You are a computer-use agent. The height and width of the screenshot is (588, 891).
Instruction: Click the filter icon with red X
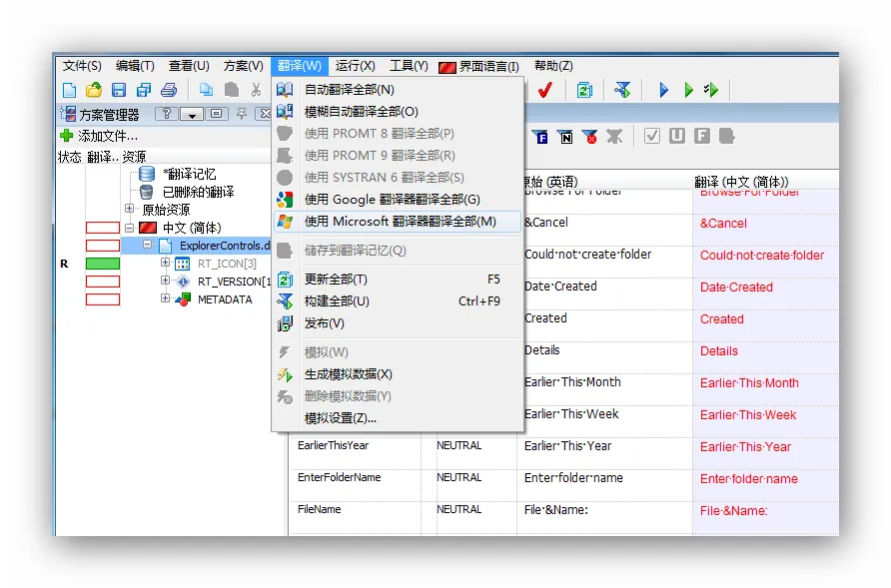point(589,137)
